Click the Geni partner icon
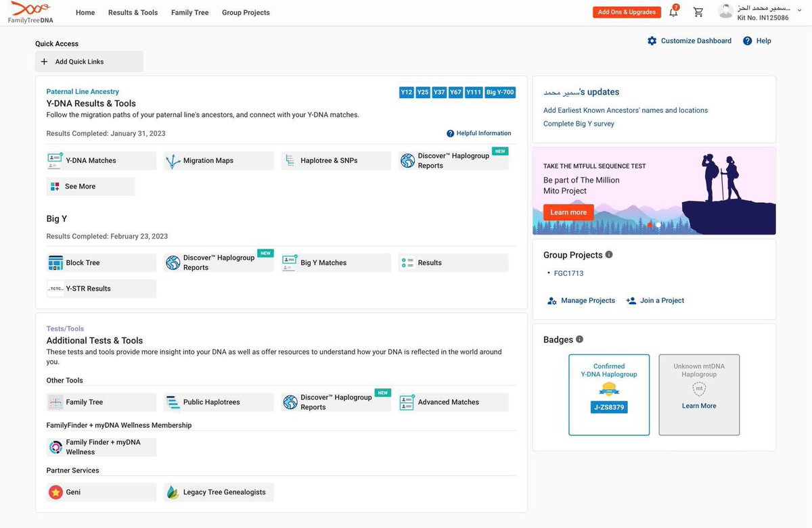 pos(55,492)
